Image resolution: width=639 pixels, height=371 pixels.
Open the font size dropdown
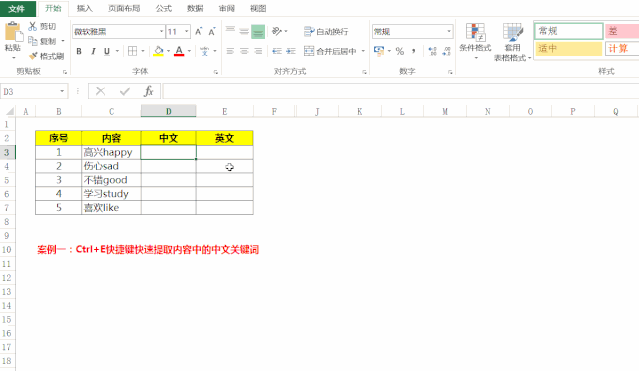(186, 31)
